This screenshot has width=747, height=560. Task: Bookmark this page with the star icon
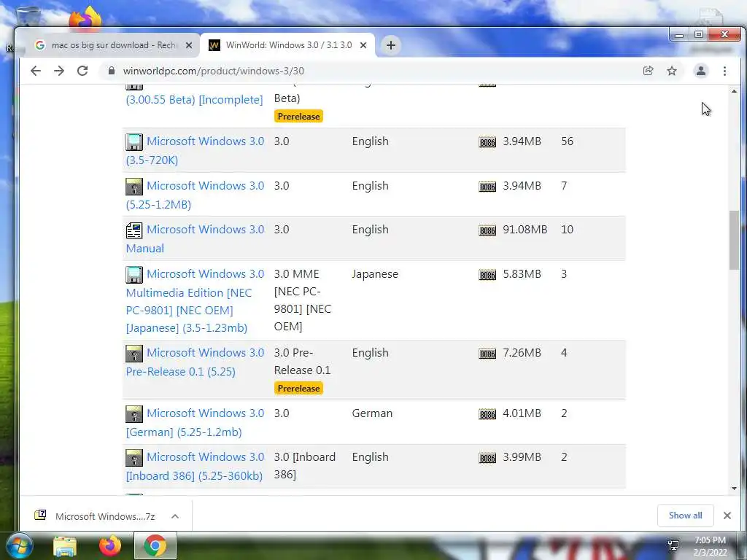672,71
